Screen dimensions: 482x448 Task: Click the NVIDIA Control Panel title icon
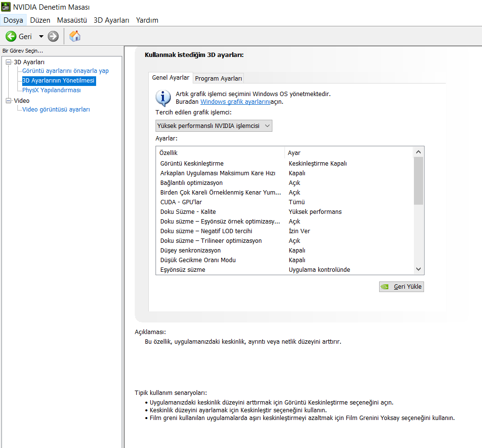point(6,6)
